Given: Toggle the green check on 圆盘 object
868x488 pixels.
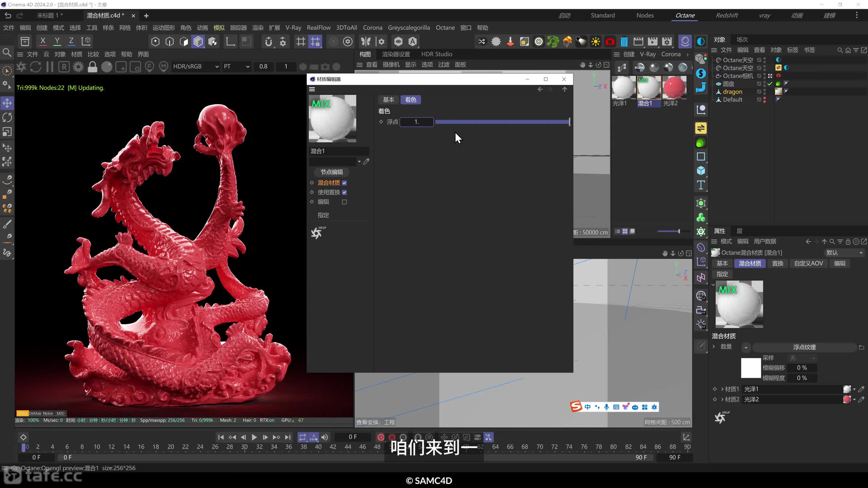Looking at the screenshot, I should pos(770,84).
